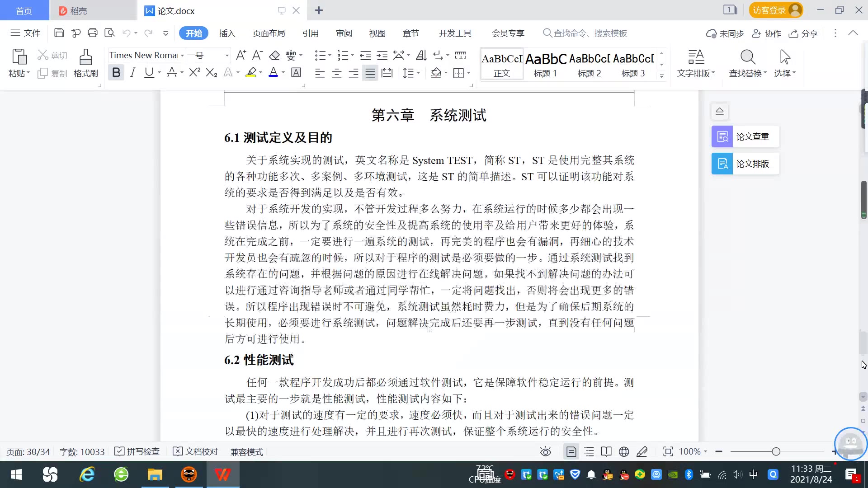Image resolution: width=868 pixels, height=488 pixels.
Task: Click the 协作 button
Action: 767,33
